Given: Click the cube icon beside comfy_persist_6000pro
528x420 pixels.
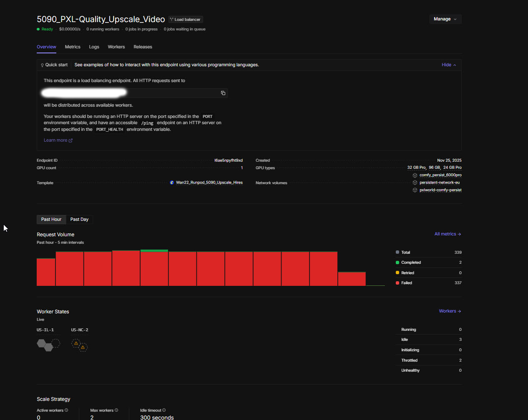Looking at the screenshot, I should (415, 175).
